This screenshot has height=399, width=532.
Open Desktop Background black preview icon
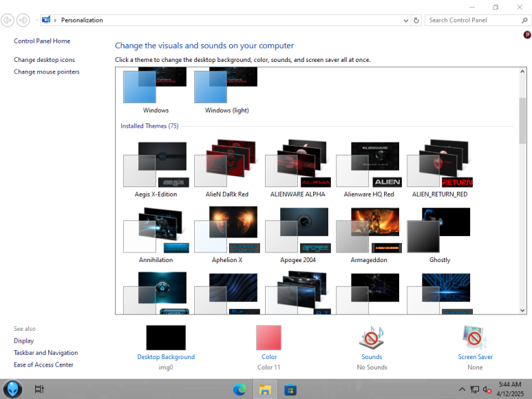(166, 338)
